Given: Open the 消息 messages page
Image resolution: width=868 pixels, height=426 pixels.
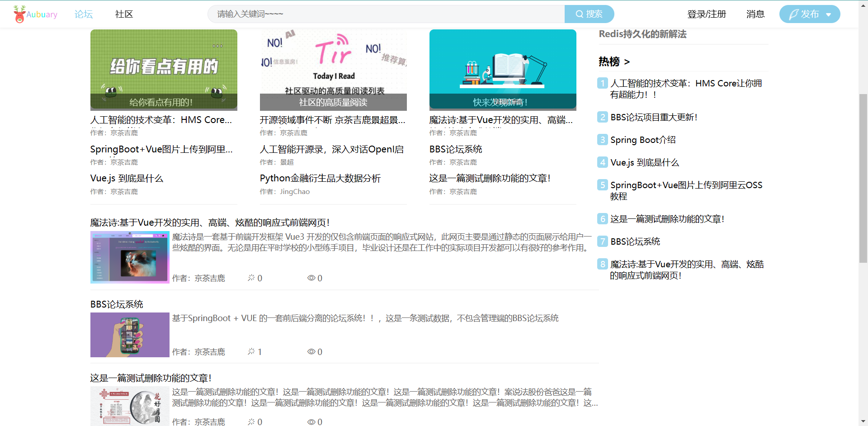Looking at the screenshot, I should click(755, 14).
